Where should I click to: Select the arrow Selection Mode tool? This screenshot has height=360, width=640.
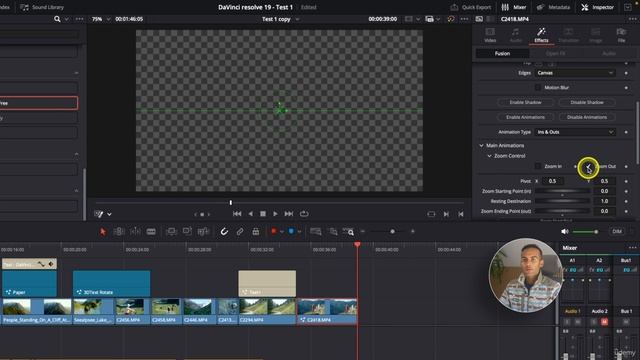click(x=103, y=231)
